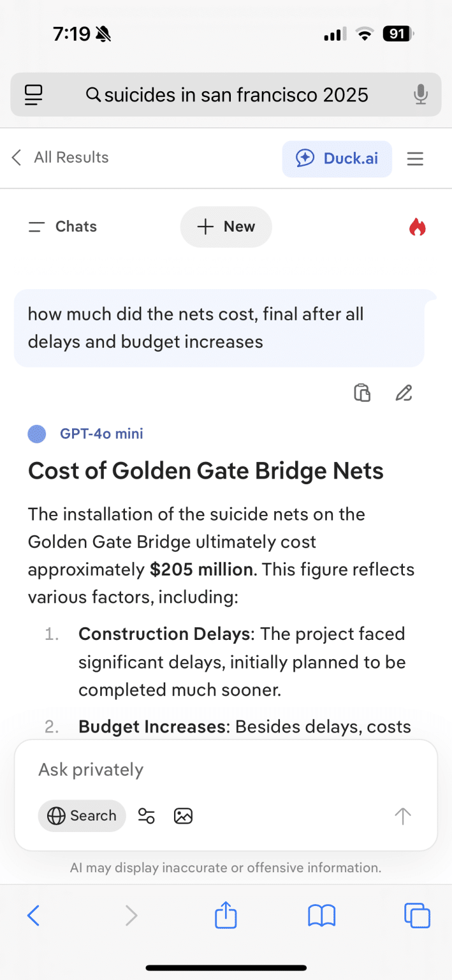
Task: Focus the Ask privately input field
Action: pyautogui.click(x=210, y=769)
